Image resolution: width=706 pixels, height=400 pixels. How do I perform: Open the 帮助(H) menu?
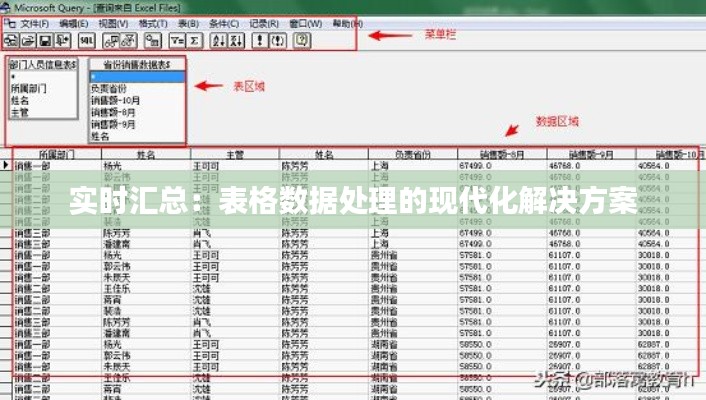click(348, 23)
